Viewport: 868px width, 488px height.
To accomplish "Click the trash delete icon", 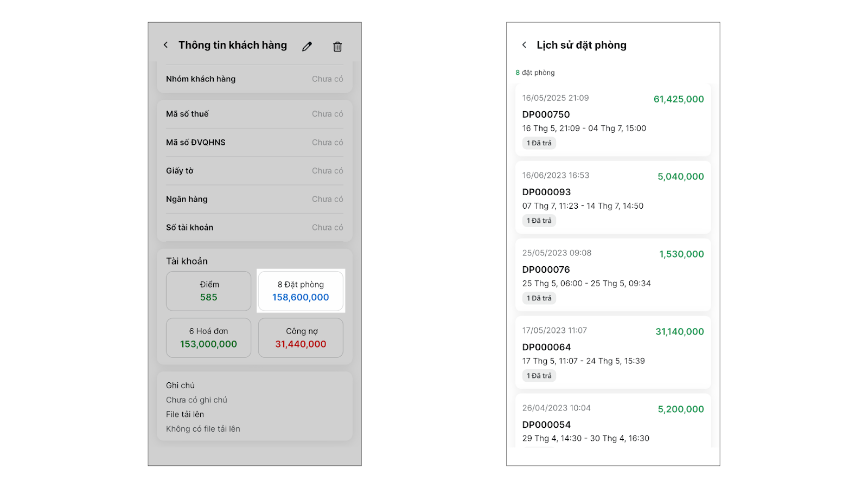I will [x=337, y=47].
